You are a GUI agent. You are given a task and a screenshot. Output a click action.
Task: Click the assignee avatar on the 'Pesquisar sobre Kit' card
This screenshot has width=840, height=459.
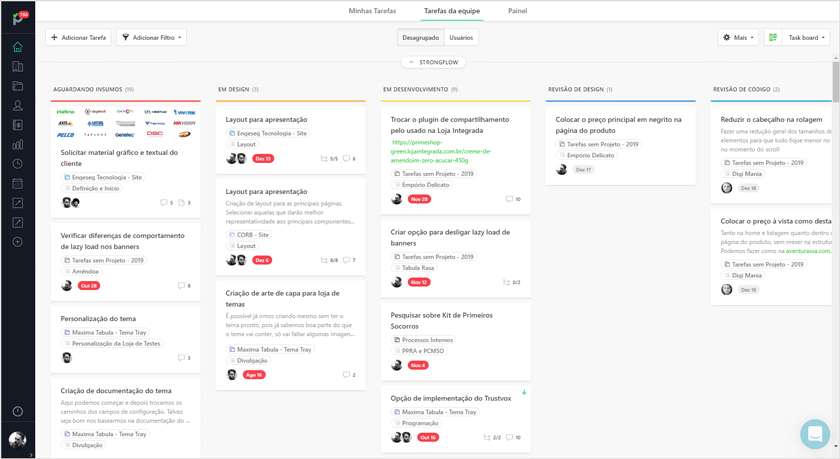pyautogui.click(x=396, y=365)
